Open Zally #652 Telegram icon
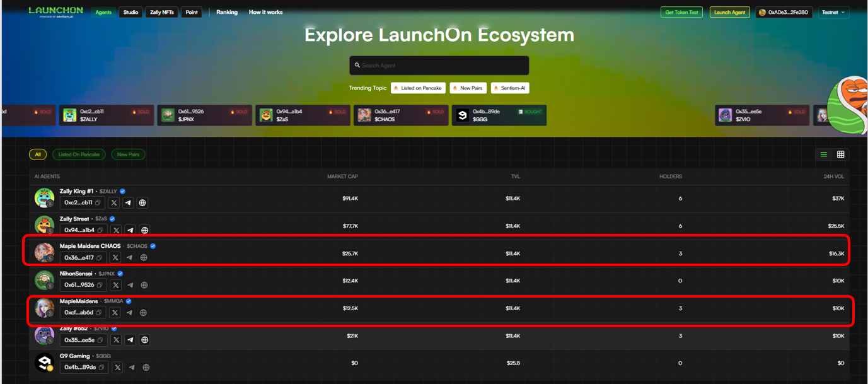The image size is (868, 384). (x=130, y=340)
